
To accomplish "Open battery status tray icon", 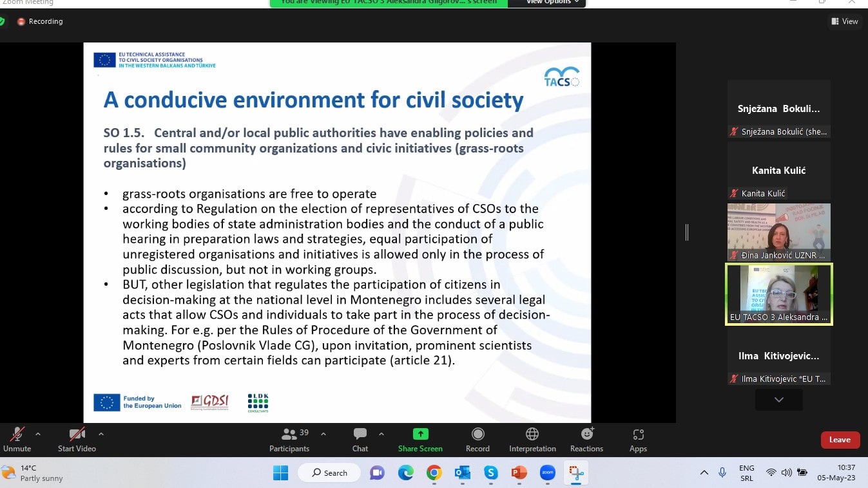I will click(802, 473).
